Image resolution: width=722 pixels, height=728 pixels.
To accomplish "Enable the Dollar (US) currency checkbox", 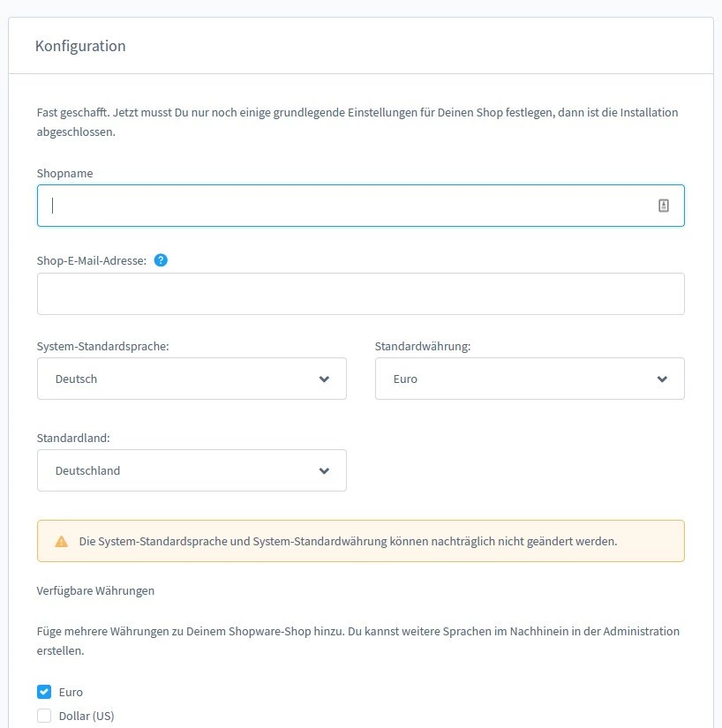I will (44, 716).
